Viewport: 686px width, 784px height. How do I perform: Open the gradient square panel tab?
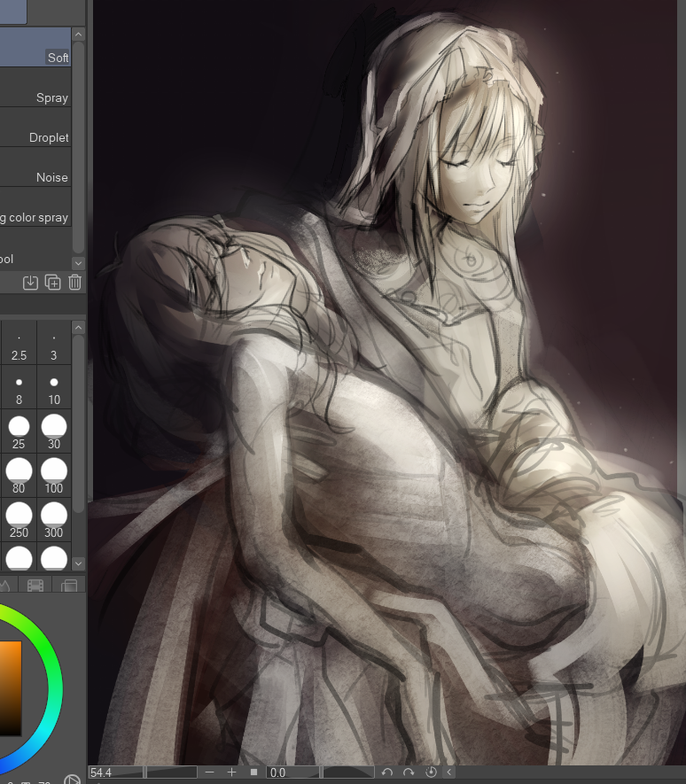(68, 585)
